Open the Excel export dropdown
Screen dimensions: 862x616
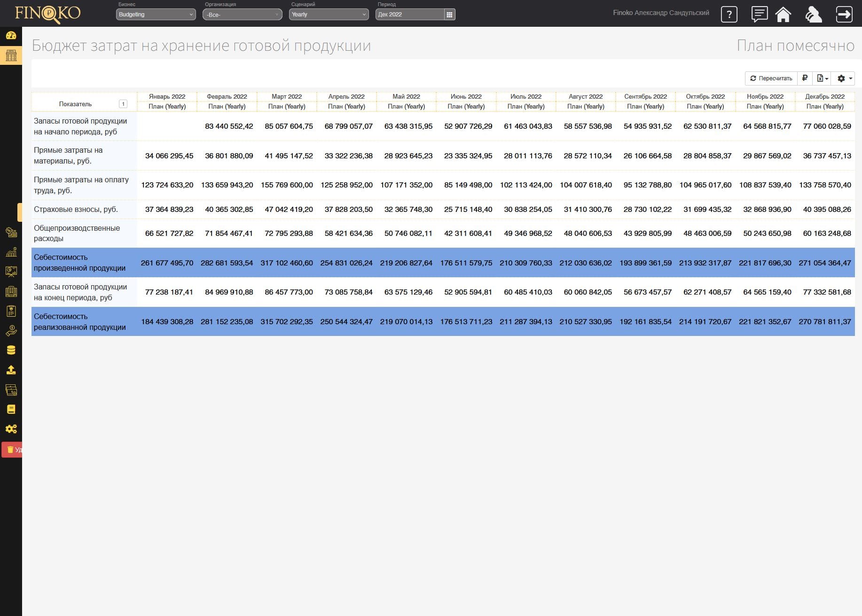[822, 78]
